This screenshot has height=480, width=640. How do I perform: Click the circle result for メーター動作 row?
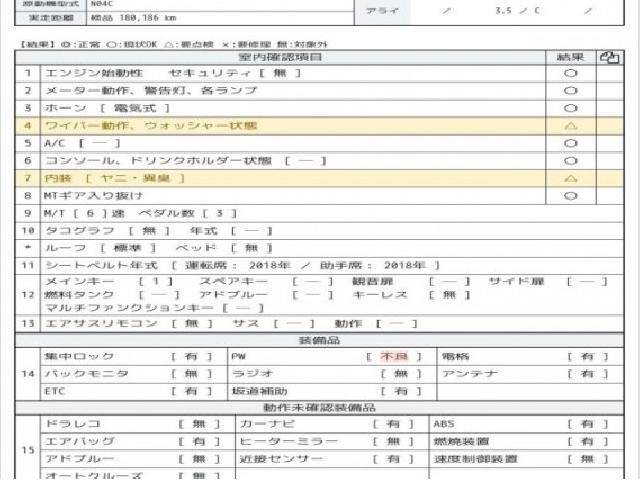point(571,91)
